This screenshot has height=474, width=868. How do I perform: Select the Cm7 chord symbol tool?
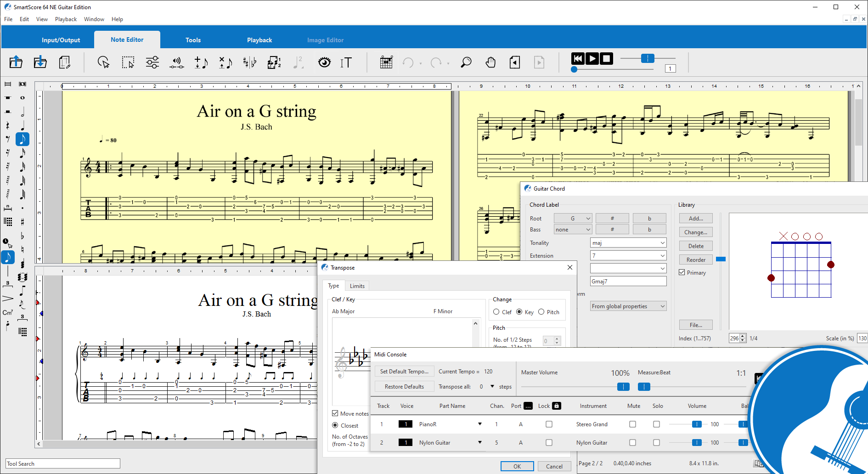coord(7,312)
